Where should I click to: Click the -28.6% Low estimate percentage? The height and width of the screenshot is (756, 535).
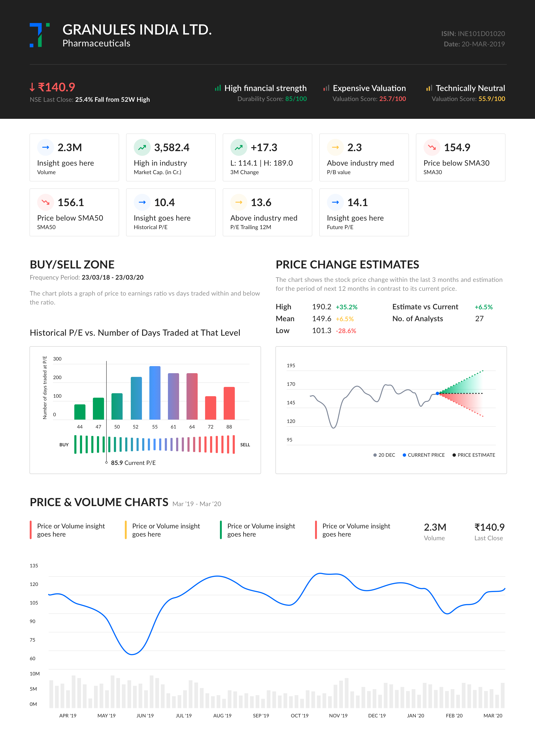click(x=346, y=331)
